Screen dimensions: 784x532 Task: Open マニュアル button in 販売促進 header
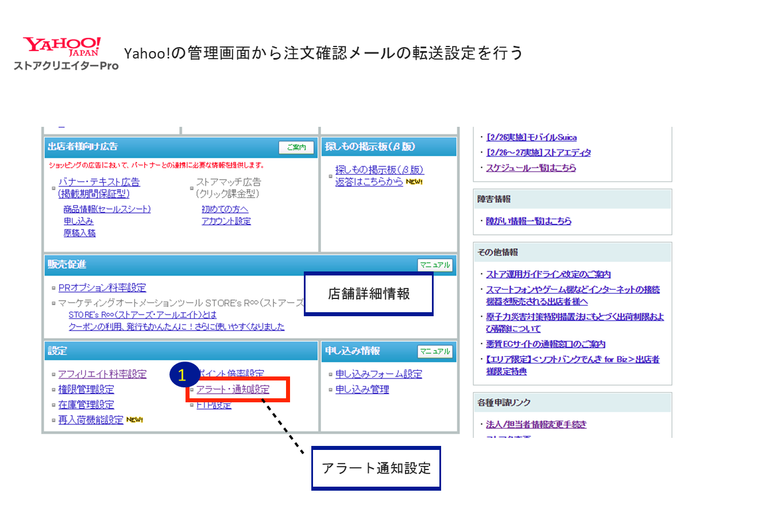click(x=435, y=265)
